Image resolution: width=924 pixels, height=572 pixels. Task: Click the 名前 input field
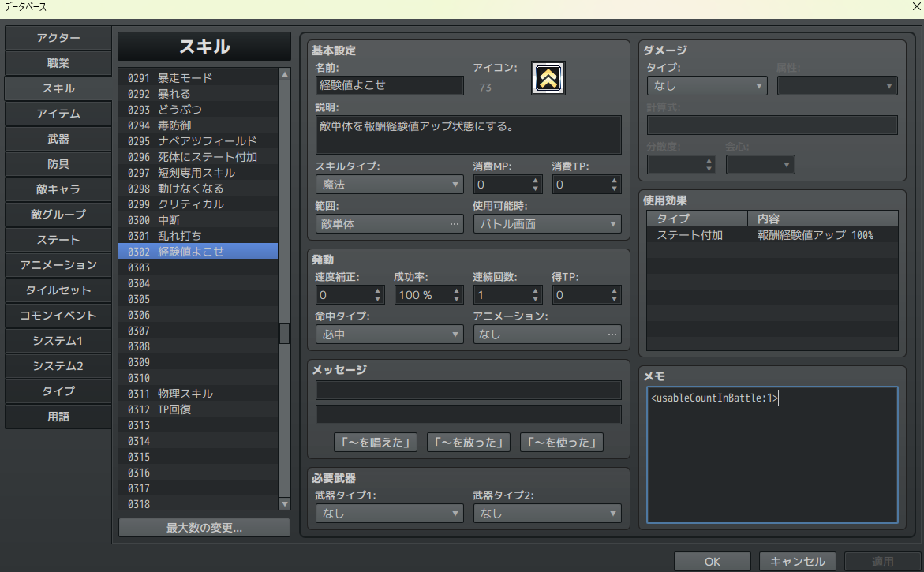click(x=389, y=85)
